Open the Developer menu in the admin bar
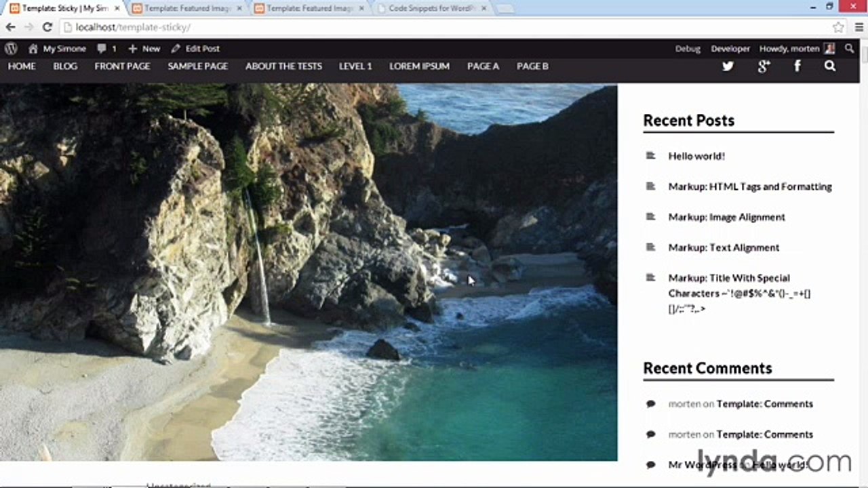 tap(730, 49)
